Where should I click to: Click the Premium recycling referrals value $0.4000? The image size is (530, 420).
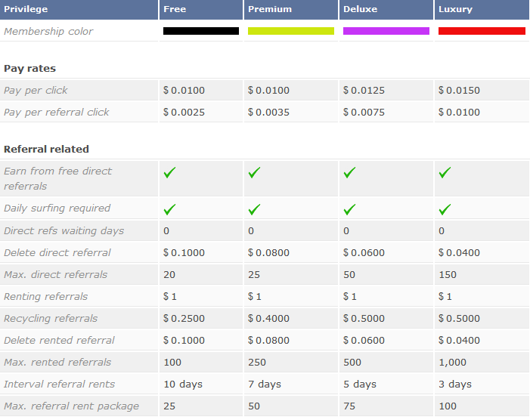[268, 319]
